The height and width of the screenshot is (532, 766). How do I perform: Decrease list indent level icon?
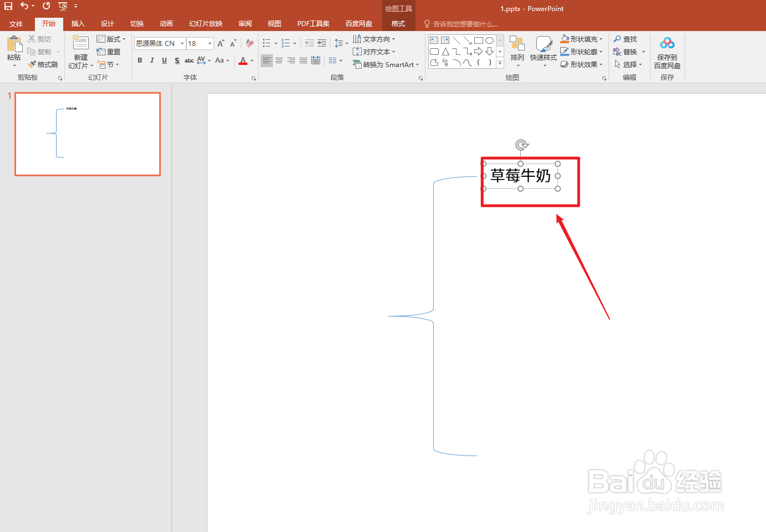(310, 43)
